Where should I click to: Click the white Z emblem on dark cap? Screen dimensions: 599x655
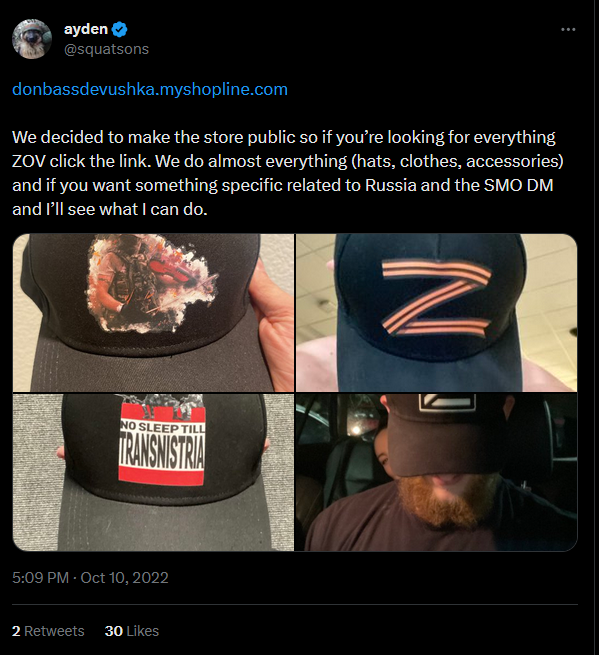(447, 402)
